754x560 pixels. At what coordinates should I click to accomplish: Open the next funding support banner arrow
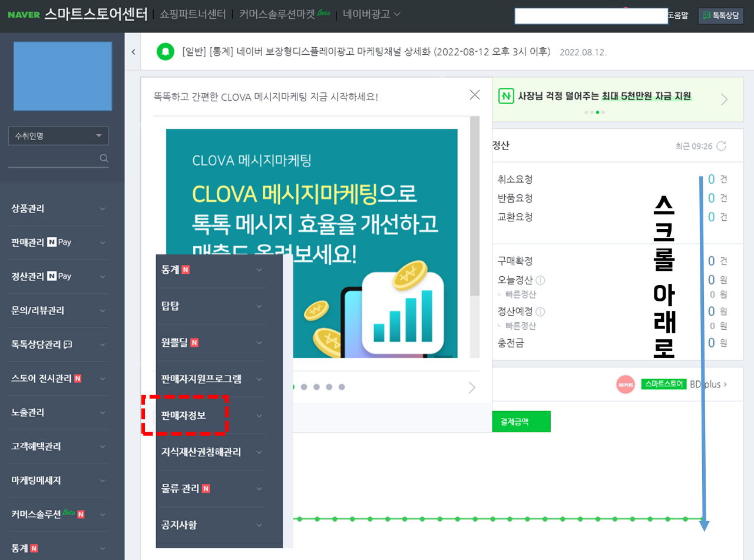[x=724, y=99]
